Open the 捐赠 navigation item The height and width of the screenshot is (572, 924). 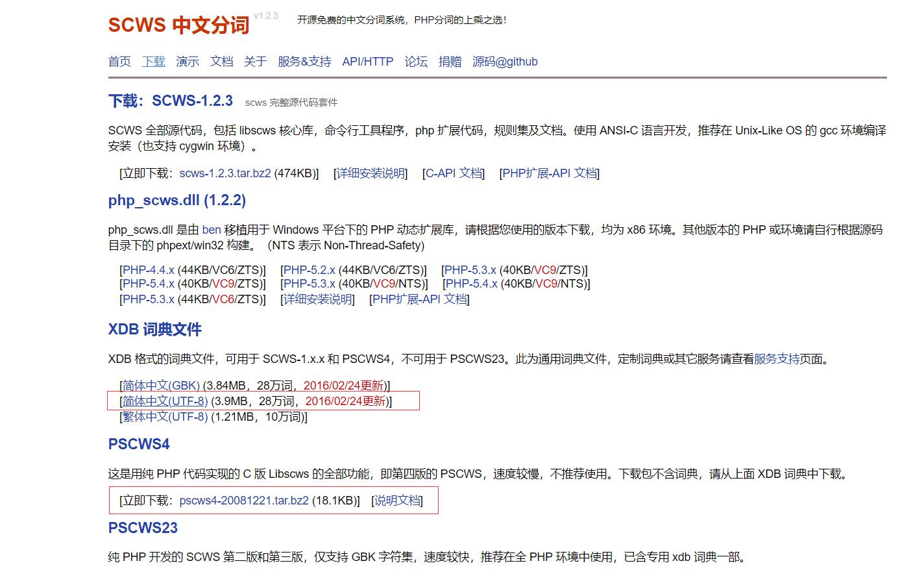click(450, 62)
